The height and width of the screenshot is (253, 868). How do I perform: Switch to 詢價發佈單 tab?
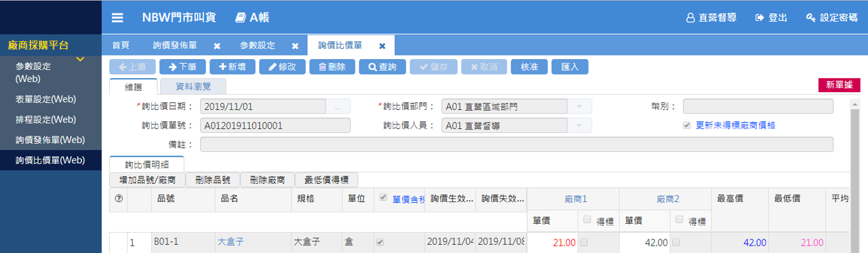click(x=175, y=45)
